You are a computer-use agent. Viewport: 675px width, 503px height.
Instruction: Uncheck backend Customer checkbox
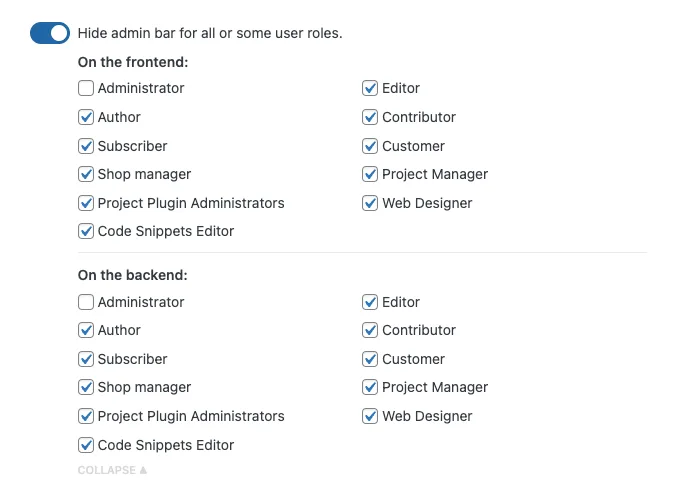click(370, 359)
